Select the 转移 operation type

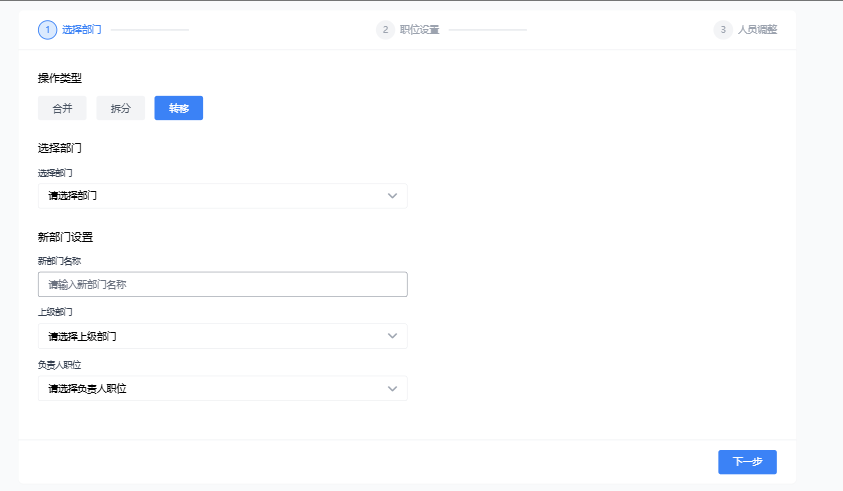tap(179, 108)
